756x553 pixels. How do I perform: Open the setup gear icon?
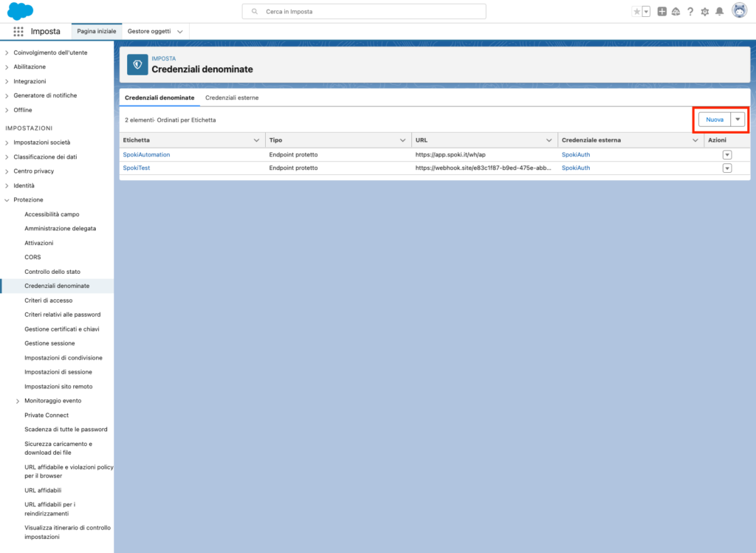pos(704,12)
